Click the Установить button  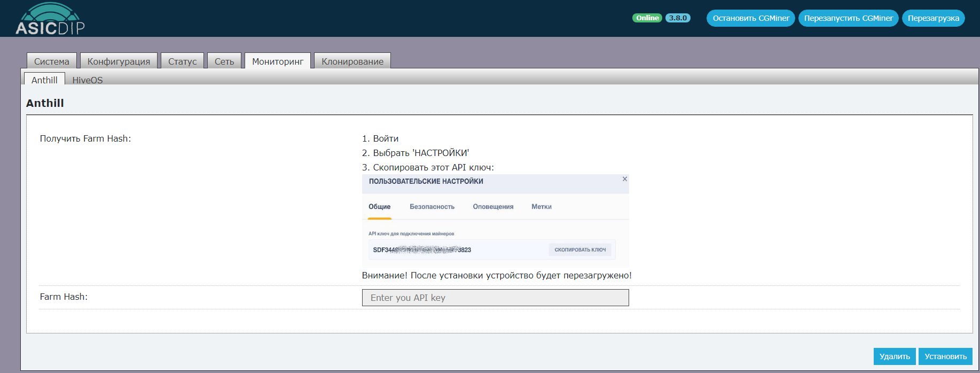point(945,356)
